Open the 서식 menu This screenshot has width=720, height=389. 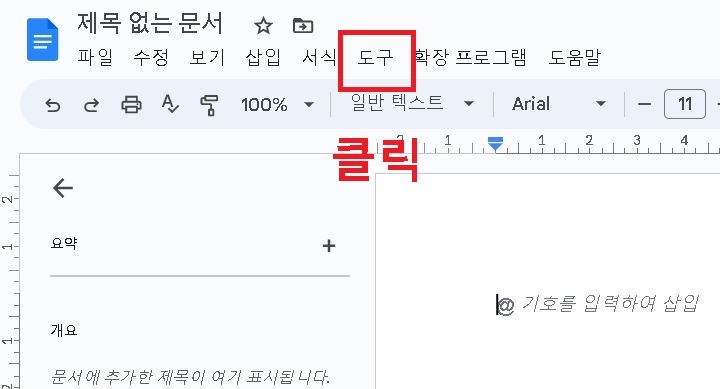click(x=319, y=57)
